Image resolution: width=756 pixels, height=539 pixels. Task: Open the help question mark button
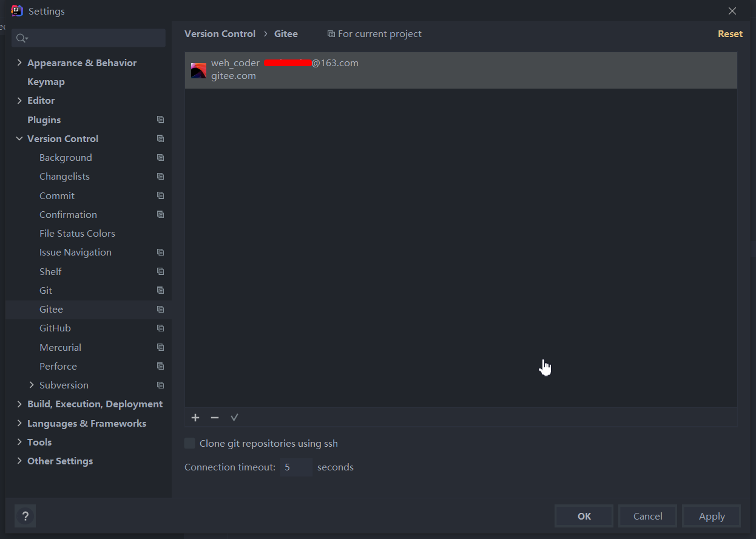(x=25, y=517)
